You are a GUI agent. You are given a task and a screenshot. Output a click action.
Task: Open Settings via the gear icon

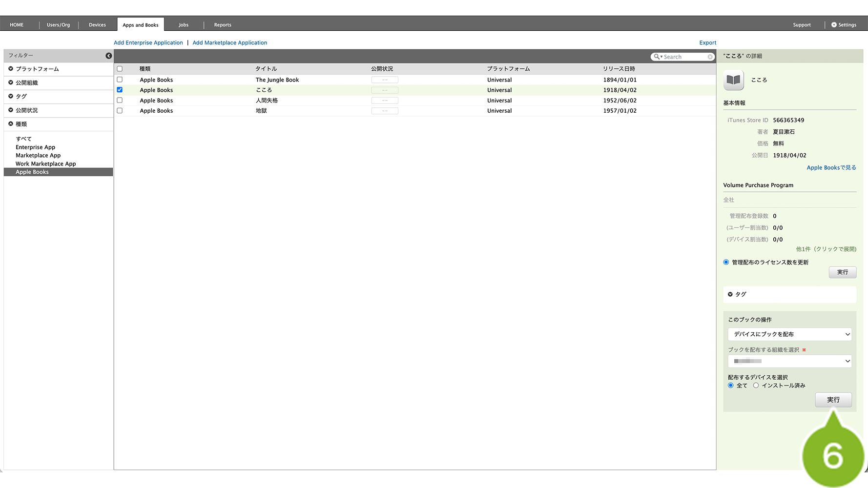click(834, 25)
